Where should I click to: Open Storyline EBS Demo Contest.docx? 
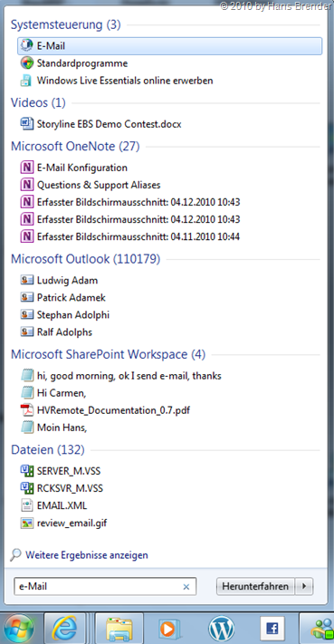tap(110, 124)
